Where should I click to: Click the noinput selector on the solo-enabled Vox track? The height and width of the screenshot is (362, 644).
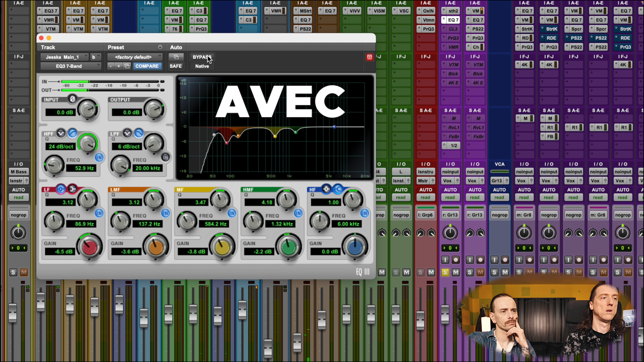click(450, 172)
